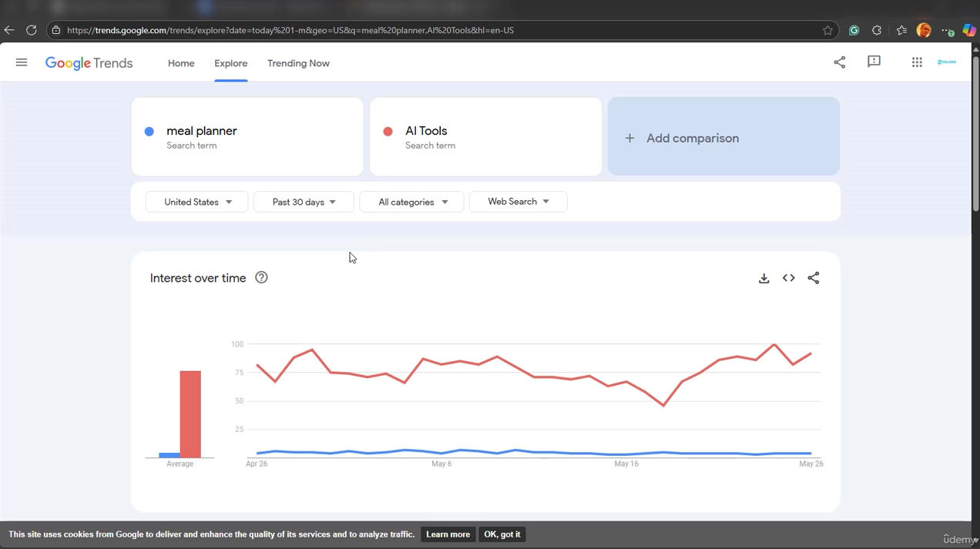Open the main hamburger menu

(22, 62)
